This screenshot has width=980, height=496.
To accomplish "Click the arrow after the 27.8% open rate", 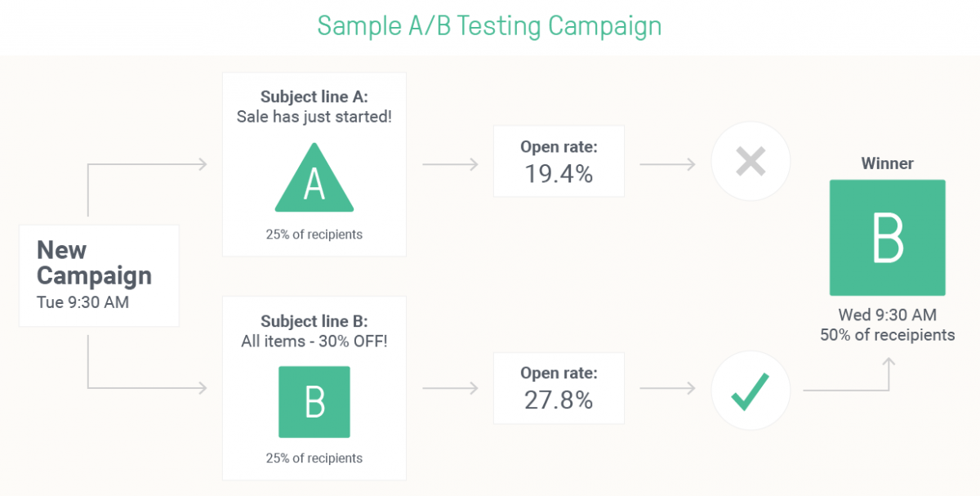I will click(667, 391).
